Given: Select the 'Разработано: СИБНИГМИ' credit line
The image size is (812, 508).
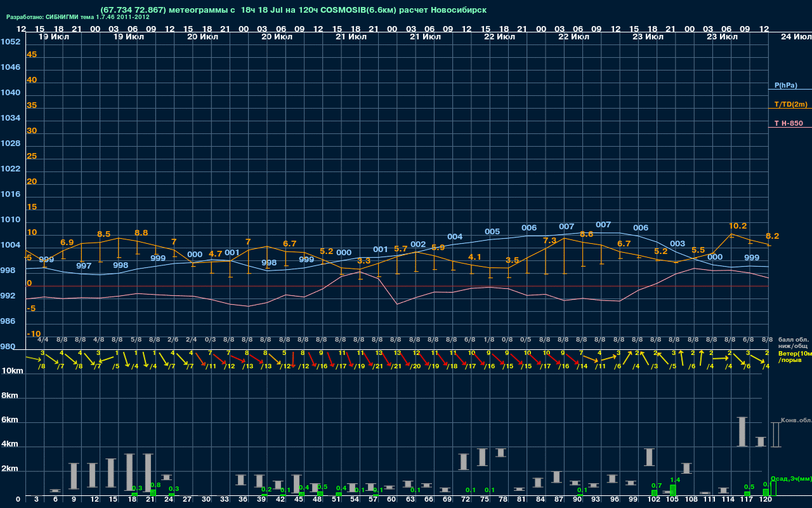Looking at the screenshot, I should tap(78, 17).
